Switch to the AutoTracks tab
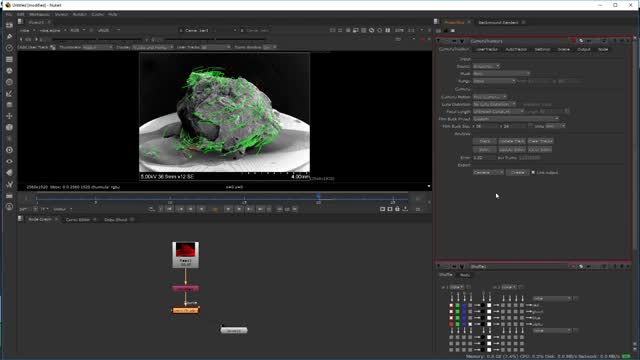This screenshot has height=360, width=640. [x=516, y=49]
